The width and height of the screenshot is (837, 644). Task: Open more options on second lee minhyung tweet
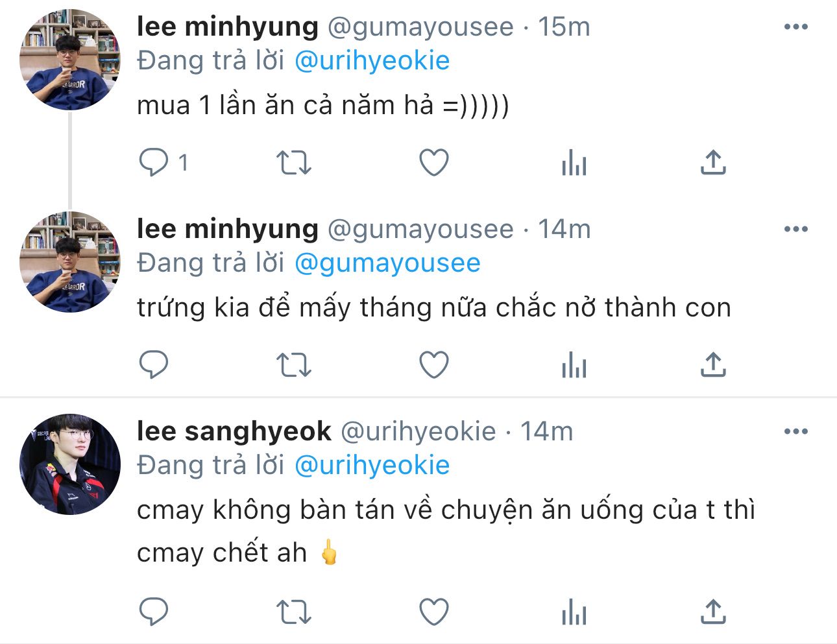[x=796, y=230]
